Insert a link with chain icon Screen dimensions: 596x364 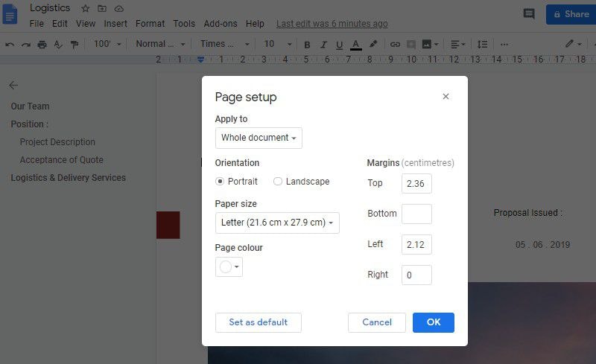pyautogui.click(x=395, y=45)
